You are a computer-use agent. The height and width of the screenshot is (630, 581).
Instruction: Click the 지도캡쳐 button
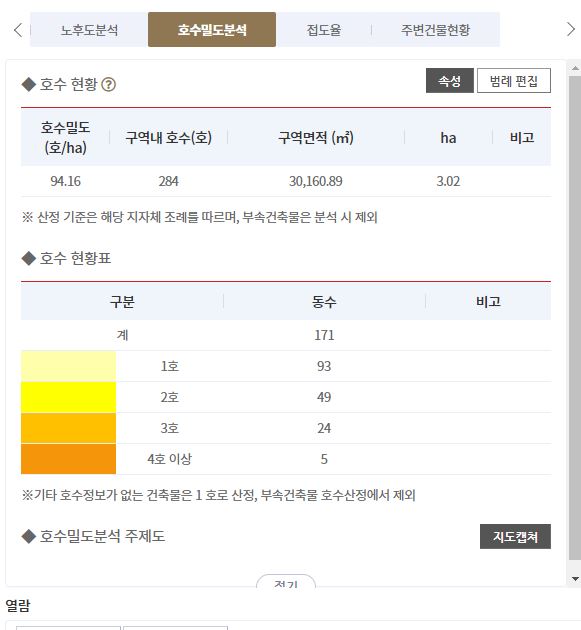coord(515,536)
